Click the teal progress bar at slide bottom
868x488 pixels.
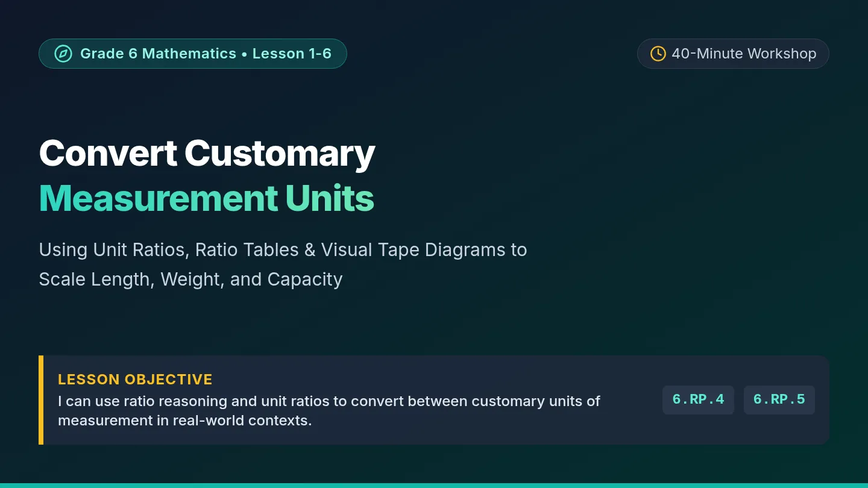pyautogui.click(x=434, y=486)
